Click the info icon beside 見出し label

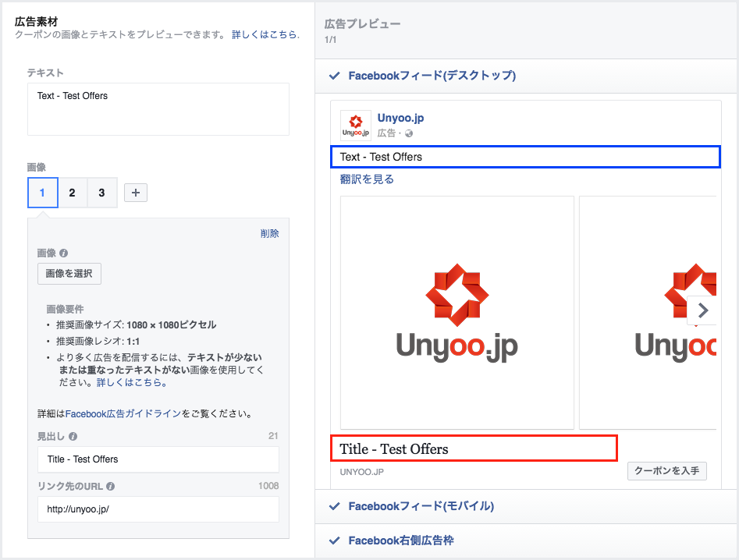click(73, 437)
